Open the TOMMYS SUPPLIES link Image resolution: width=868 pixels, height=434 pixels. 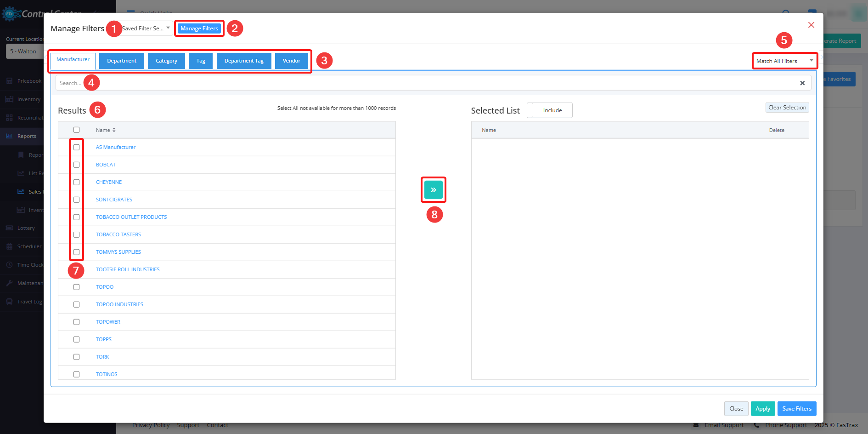coord(118,252)
